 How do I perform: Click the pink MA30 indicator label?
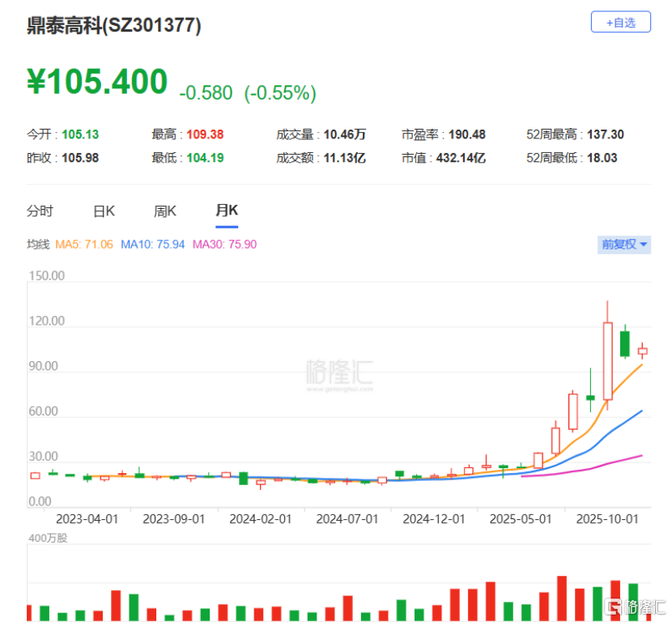225,244
